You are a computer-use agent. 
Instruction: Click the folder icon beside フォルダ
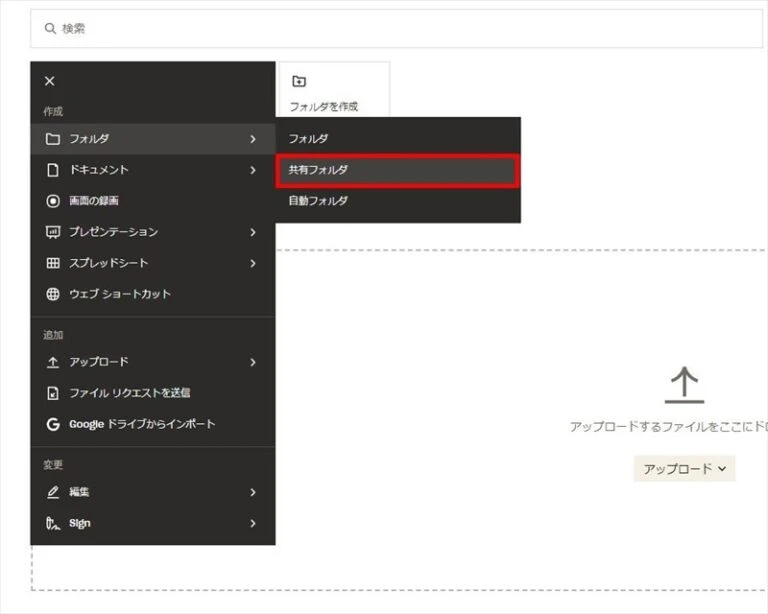click(x=52, y=139)
